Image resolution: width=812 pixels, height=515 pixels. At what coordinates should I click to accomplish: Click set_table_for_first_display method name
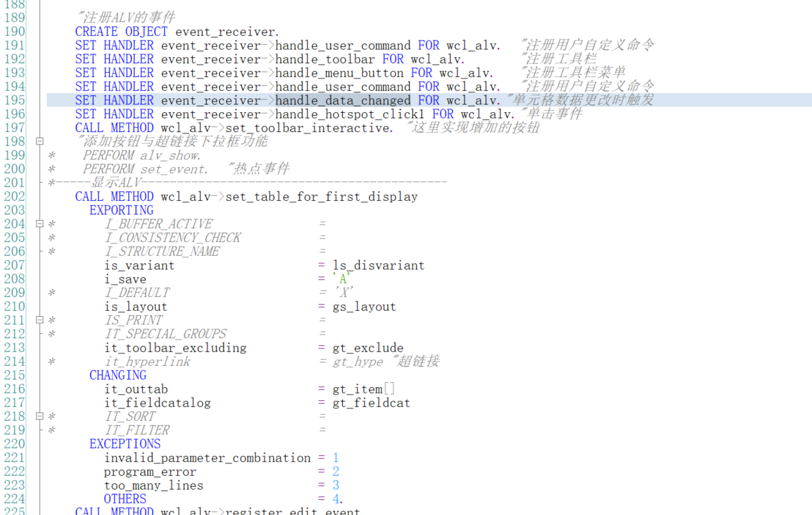click(322, 197)
